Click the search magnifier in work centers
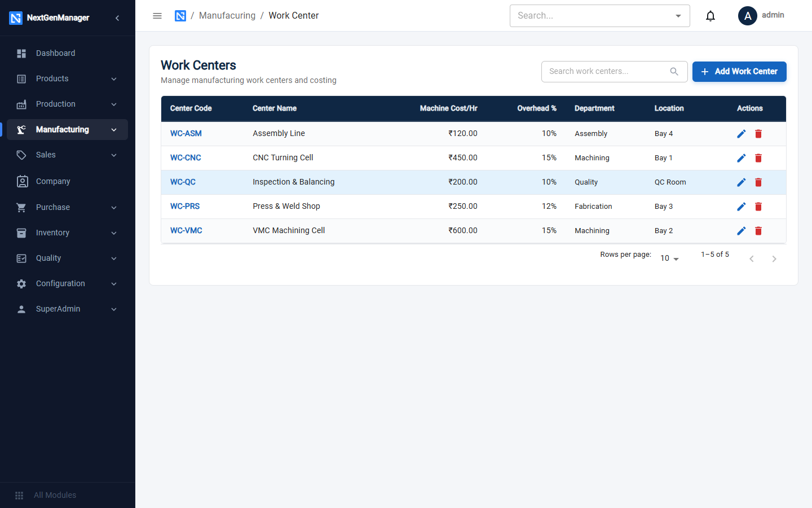 pos(674,72)
